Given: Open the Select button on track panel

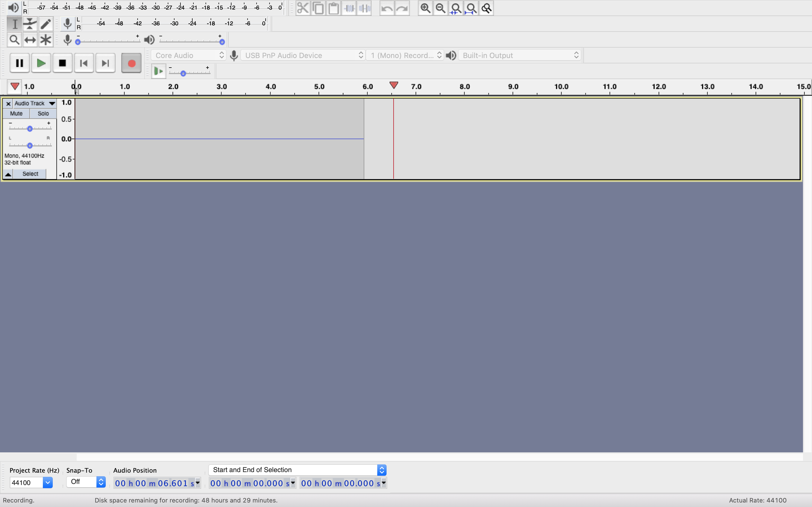Looking at the screenshot, I should [x=30, y=174].
